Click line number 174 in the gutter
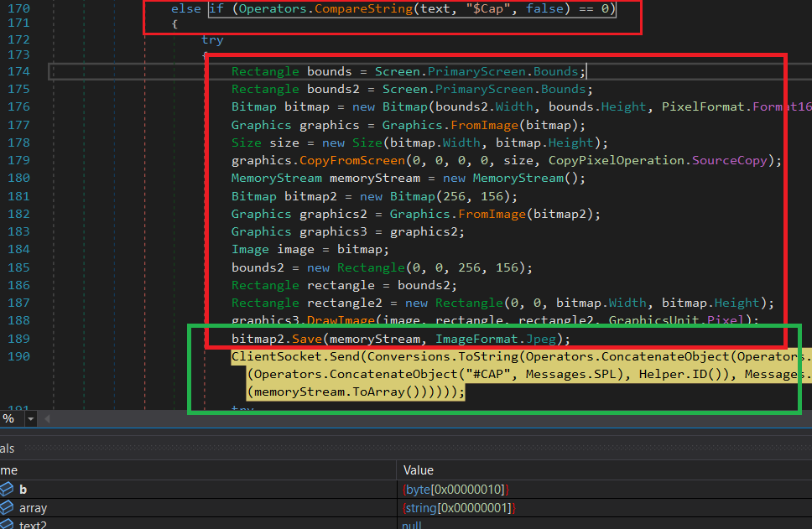Screen dimensions: 812x529 [18, 71]
